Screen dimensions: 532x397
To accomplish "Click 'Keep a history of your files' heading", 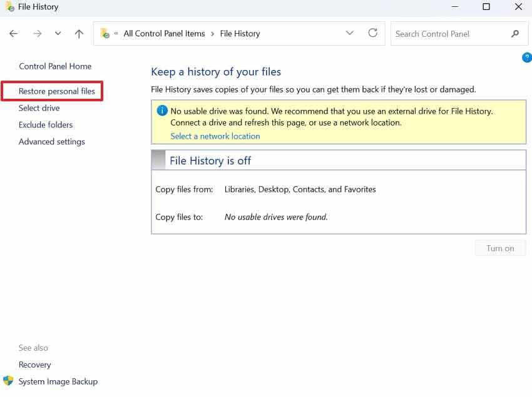I will click(216, 72).
